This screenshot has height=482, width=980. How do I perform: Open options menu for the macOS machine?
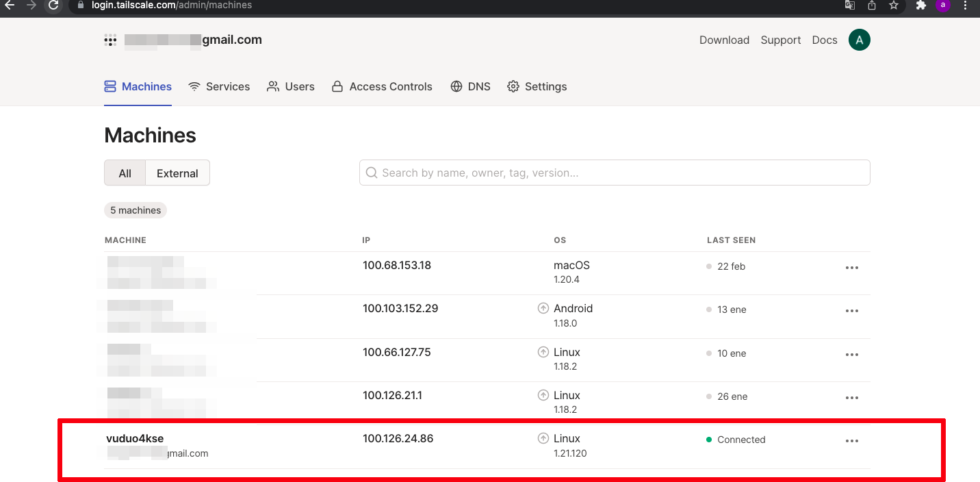click(851, 268)
